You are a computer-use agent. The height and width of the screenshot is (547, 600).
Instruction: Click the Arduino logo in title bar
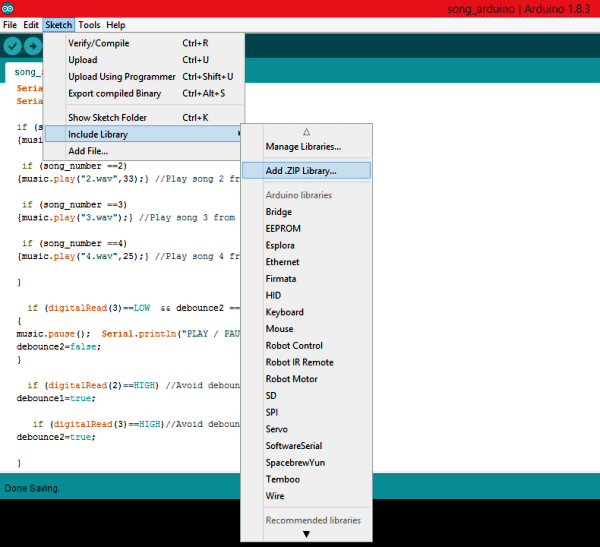pos(8,8)
